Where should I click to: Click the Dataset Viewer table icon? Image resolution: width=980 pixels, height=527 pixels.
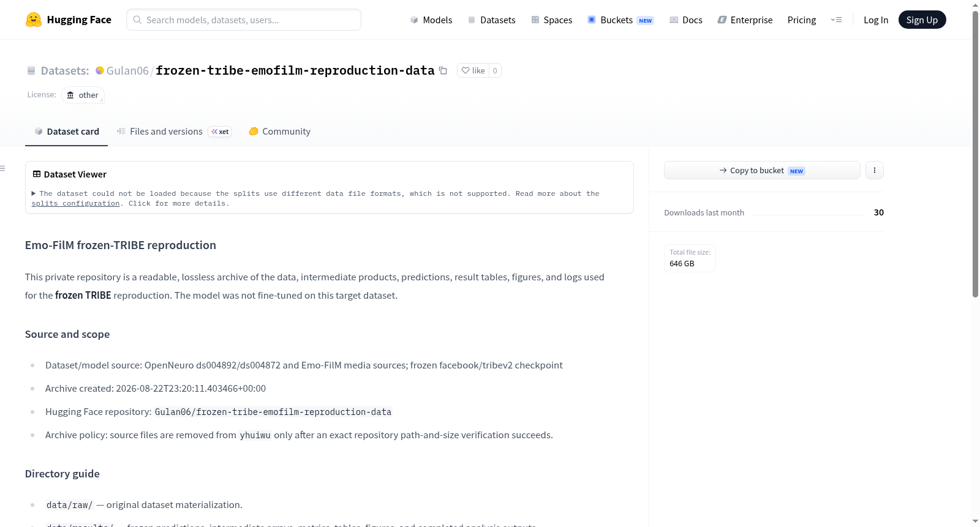pos(37,174)
